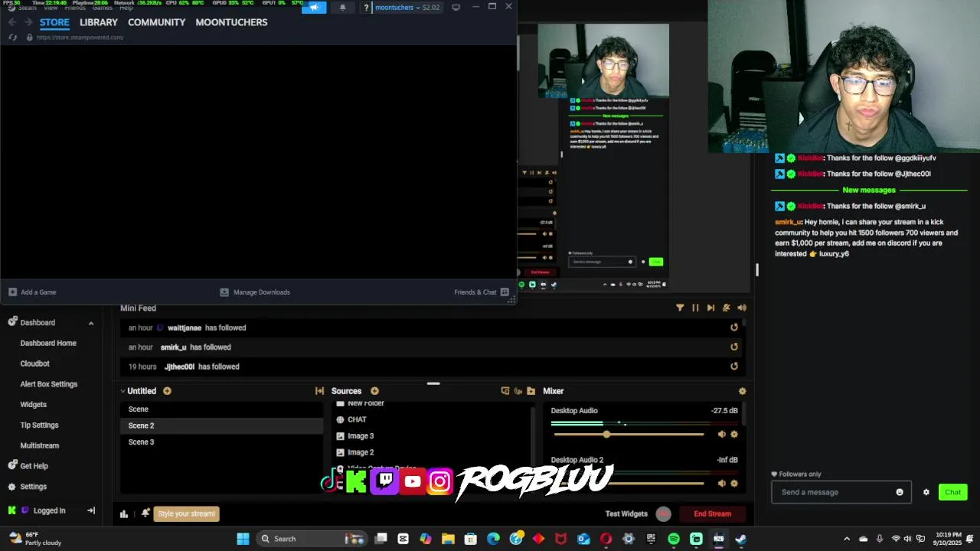Click the Logged In account status

[x=49, y=510]
